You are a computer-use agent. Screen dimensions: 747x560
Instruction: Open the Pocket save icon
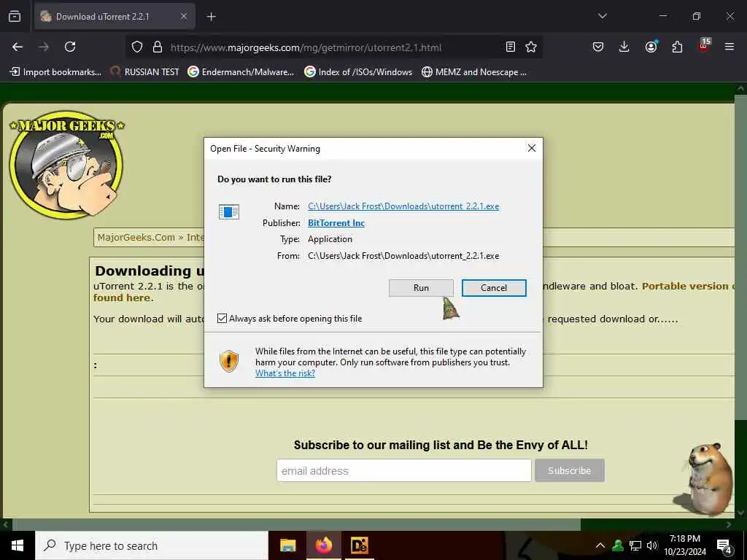pyautogui.click(x=598, y=47)
